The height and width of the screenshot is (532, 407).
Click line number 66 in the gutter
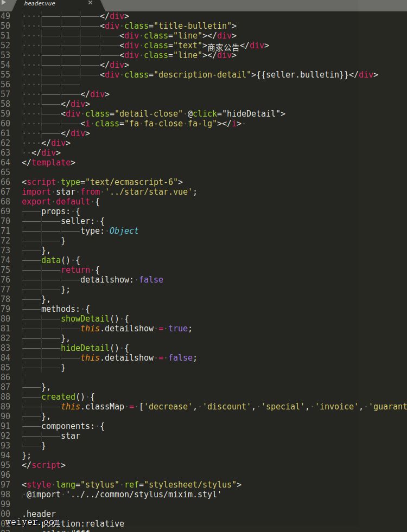pyautogui.click(x=5, y=182)
